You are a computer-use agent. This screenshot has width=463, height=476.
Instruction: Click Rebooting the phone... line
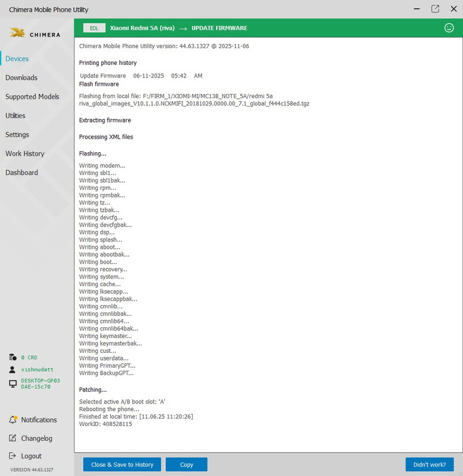pyautogui.click(x=109, y=409)
